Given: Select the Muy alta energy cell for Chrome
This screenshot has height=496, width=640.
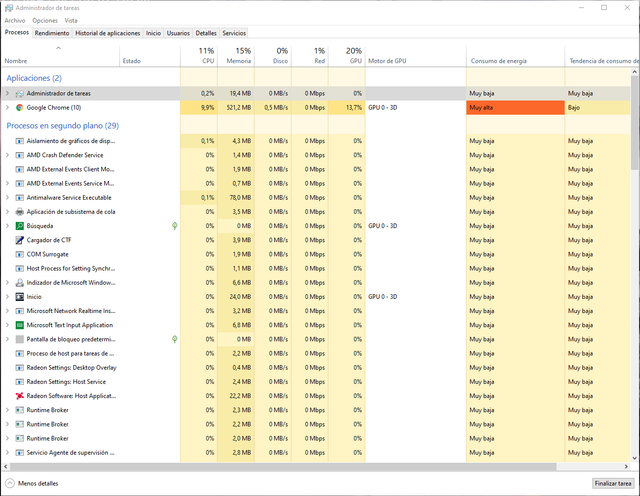Looking at the screenshot, I should coord(515,108).
